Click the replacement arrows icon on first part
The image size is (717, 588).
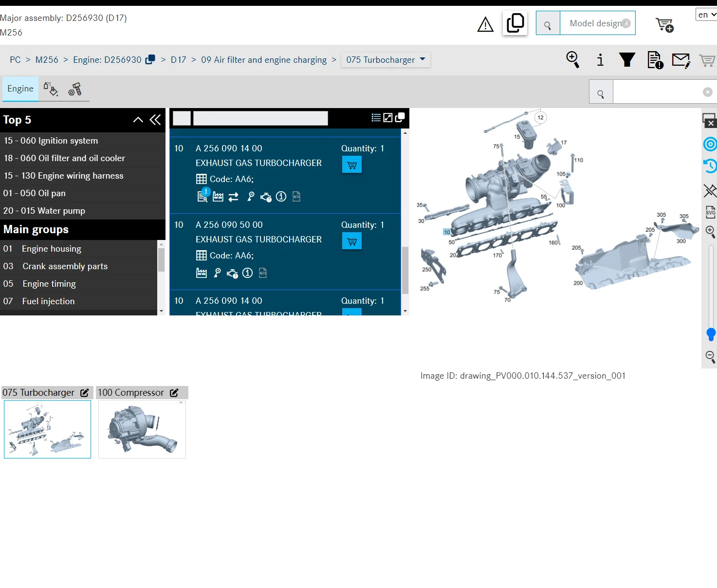click(x=234, y=197)
